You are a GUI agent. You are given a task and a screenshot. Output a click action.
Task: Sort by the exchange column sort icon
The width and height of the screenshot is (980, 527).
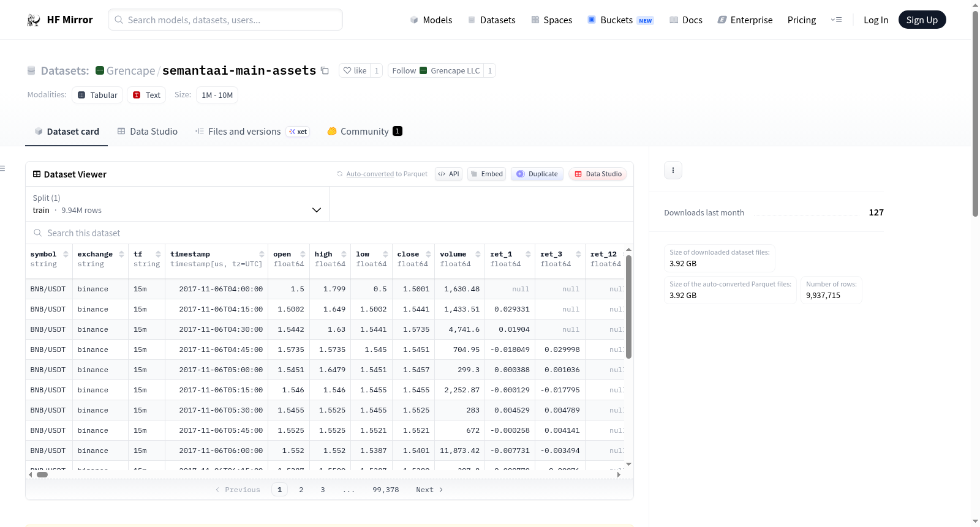[x=121, y=254]
